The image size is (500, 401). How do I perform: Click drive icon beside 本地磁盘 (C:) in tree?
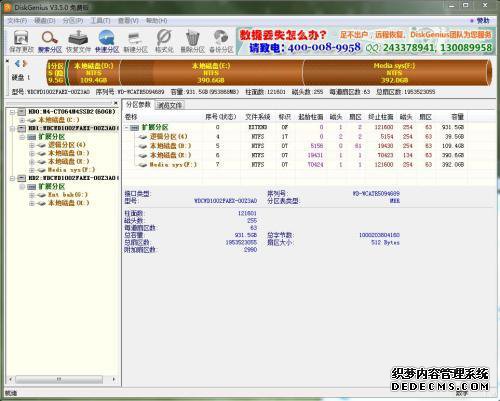click(32, 120)
